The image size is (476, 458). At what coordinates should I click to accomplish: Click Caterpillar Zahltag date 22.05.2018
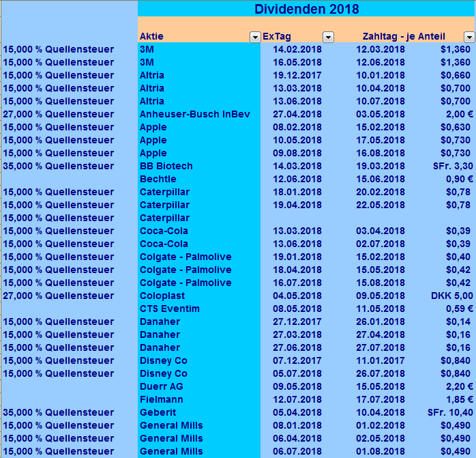point(381,205)
